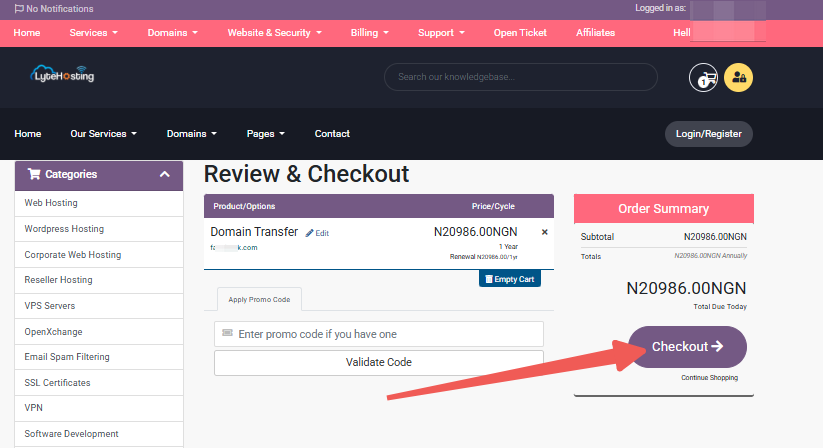Click the yellow user account icon
Viewport: 823px width, 448px height.
(738, 78)
